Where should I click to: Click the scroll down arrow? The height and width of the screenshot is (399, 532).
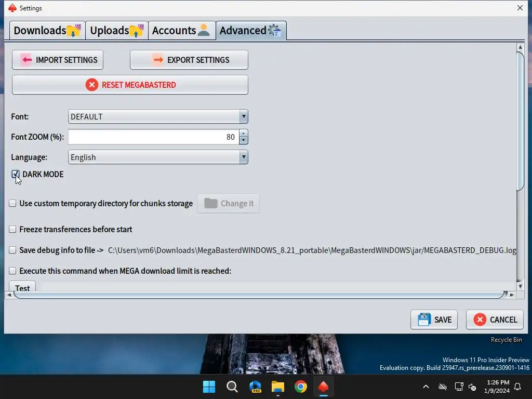(x=520, y=287)
